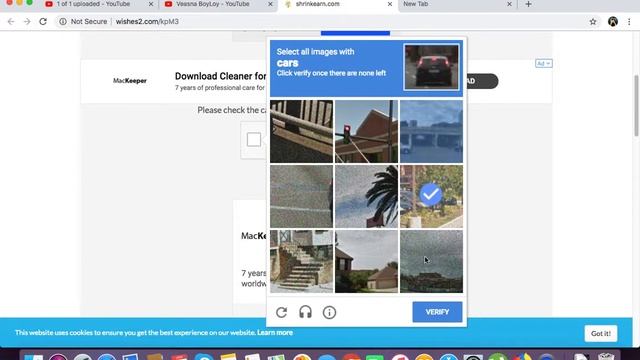640x360 pixels.
Task: Click the VERIFY button
Action: (x=437, y=312)
